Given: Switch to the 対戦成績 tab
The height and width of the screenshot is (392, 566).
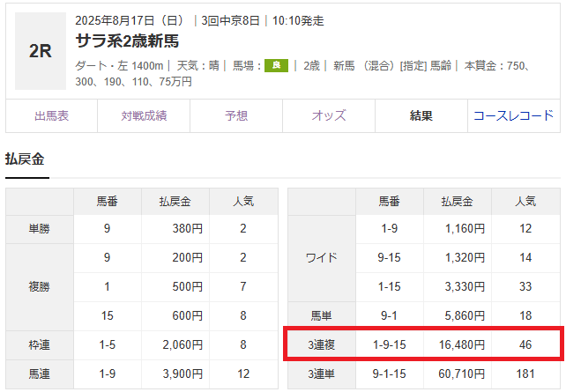Looking at the screenshot, I should (144, 115).
